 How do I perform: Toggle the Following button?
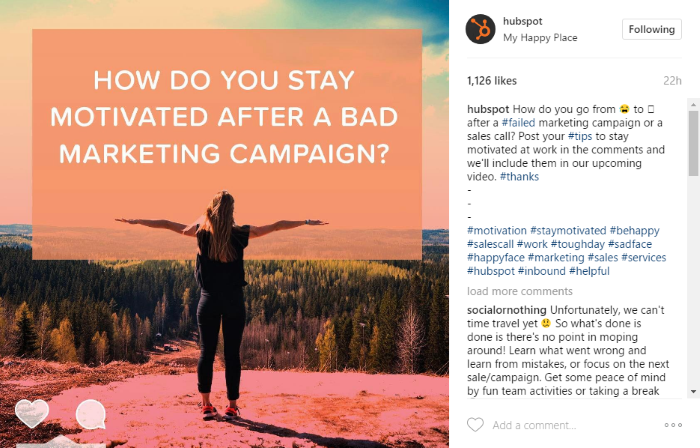coord(651,29)
